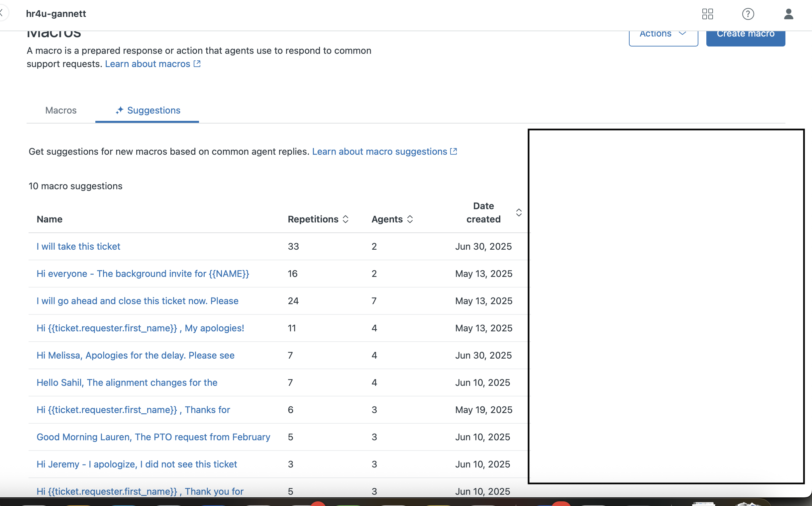Open the user profile icon
The height and width of the screenshot is (506, 812).
tap(788, 14)
